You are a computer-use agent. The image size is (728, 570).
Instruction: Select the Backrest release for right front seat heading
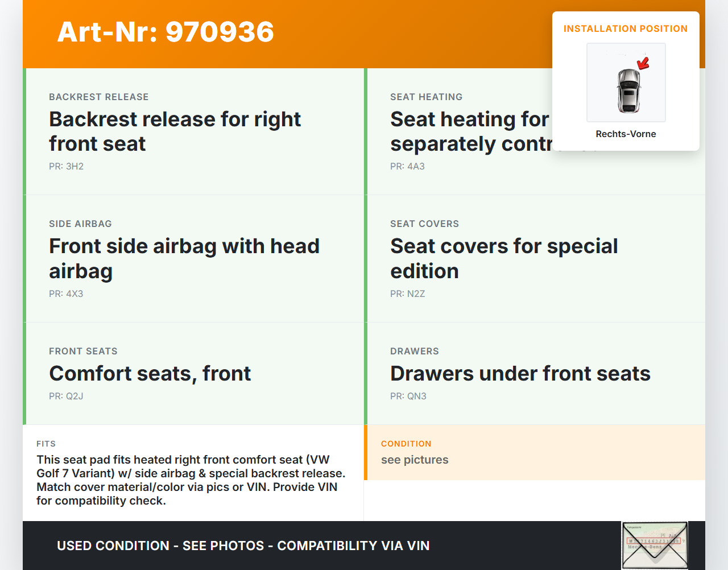(175, 131)
